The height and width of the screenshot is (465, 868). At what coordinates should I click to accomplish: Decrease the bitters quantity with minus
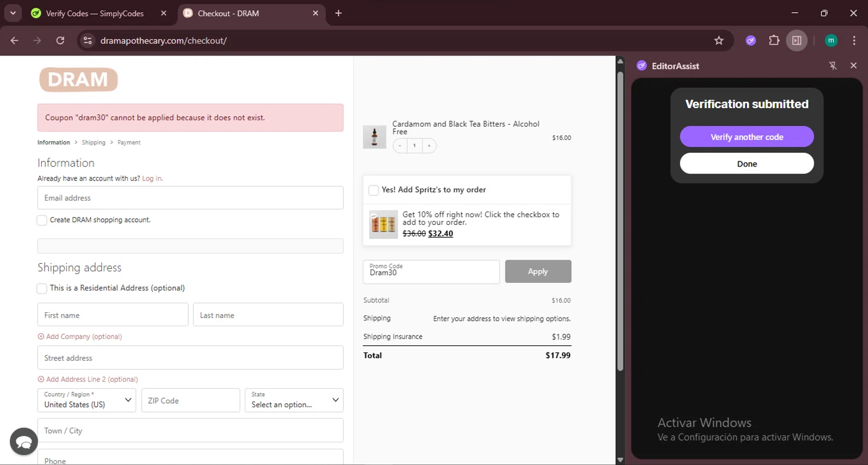pyautogui.click(x=400, y=146)
